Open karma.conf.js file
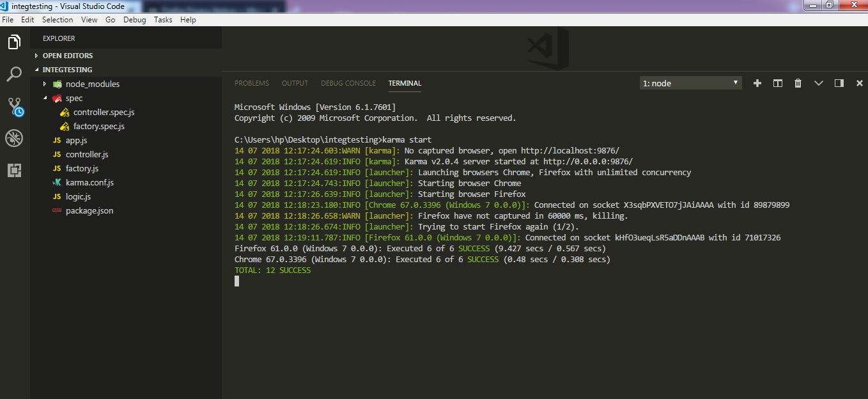The image size is (868, 399). [89, 182]
